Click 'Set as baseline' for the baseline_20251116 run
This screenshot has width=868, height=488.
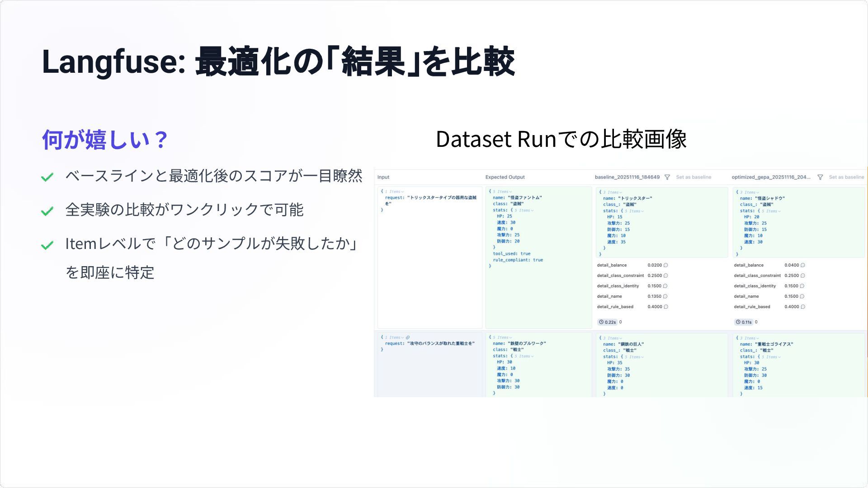coord(693,177)
